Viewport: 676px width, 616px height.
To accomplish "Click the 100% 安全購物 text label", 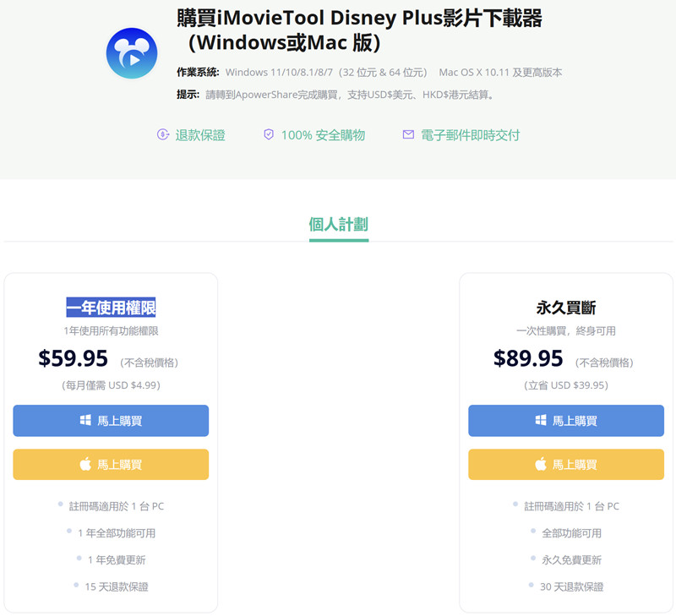I will [x=323, y=135].
